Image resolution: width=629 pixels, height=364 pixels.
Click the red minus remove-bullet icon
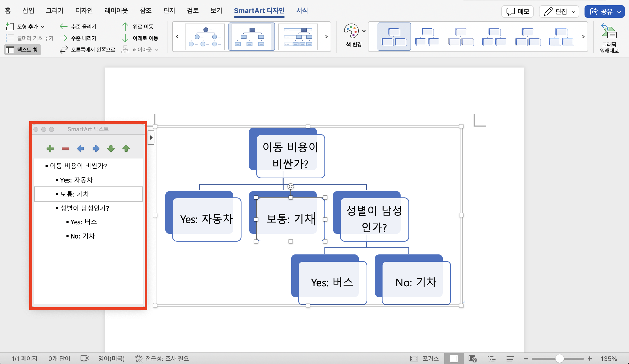tap(65, 149)
